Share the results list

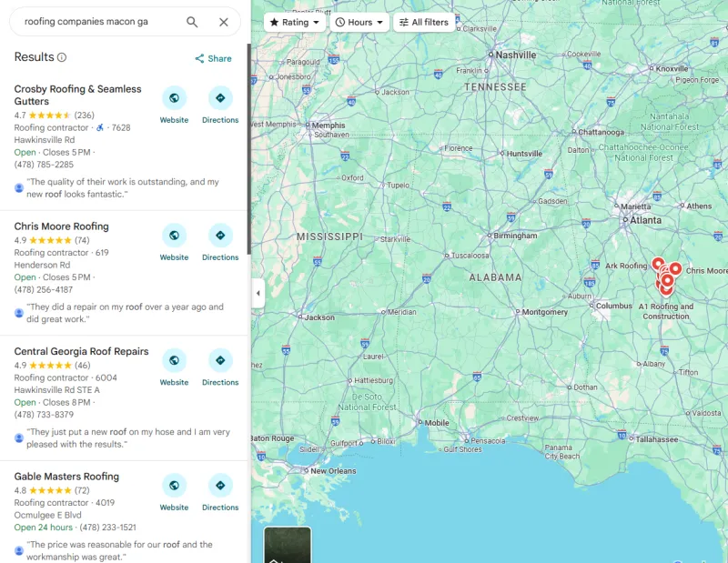(x=213, y=58)
